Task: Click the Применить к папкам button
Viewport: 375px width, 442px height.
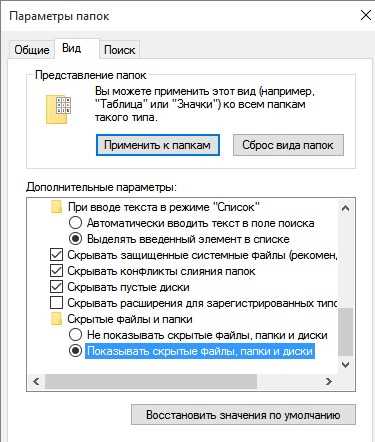Action: click(x=157, y=145)
